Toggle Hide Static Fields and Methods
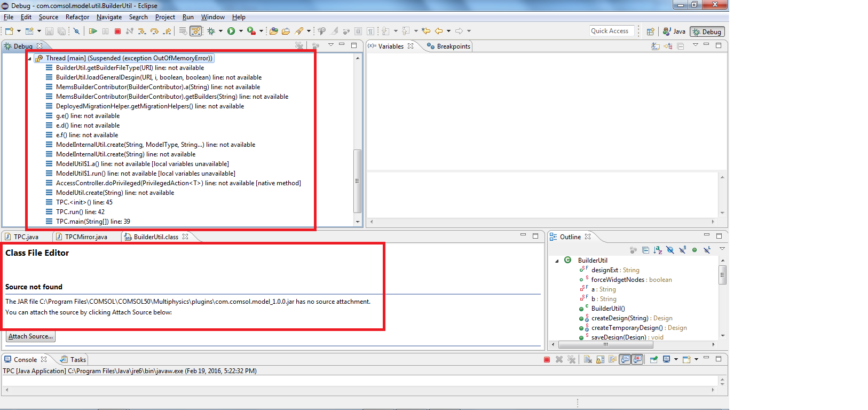Screen dimensions: 868x410 [x=682, y=250]
